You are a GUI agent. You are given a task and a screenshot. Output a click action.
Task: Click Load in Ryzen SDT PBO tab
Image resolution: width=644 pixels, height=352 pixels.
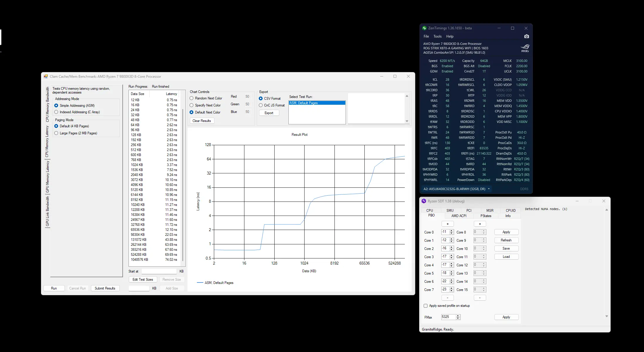506,257
